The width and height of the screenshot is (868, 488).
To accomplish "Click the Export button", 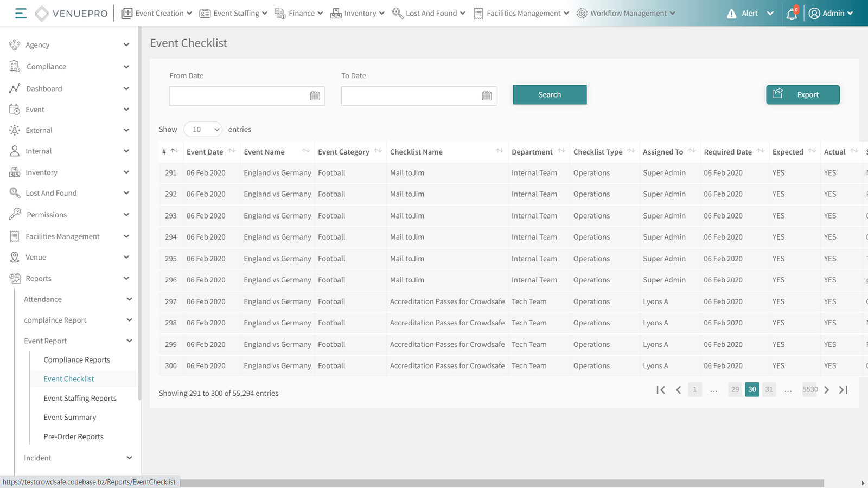I will (802, 95).
